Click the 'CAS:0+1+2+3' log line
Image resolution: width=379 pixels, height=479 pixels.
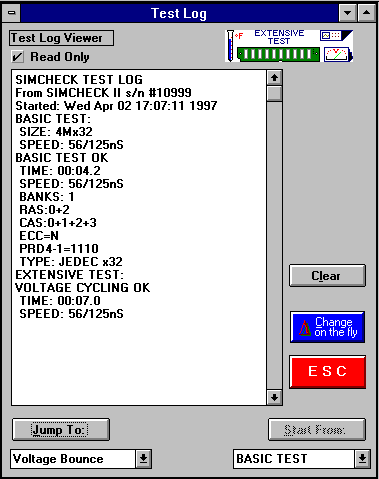[x=58, y=223]
